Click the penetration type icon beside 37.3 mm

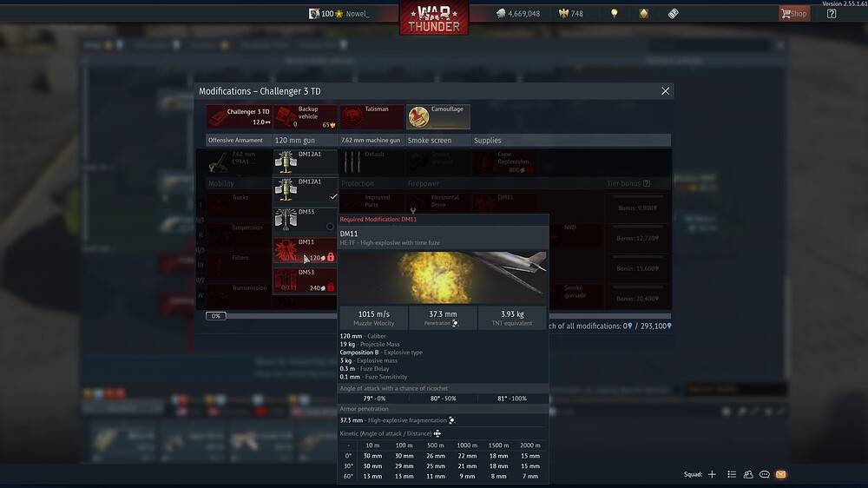455,323
